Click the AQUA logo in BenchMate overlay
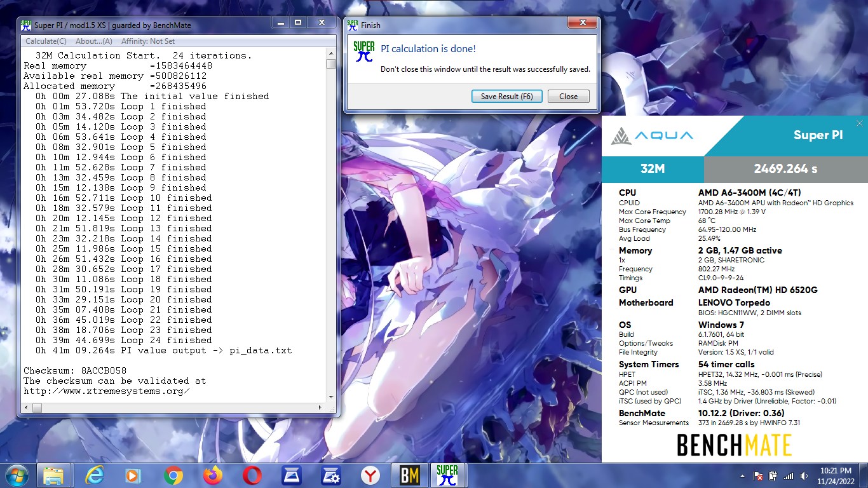Viewport: 868px width, 488px height. pos(653,135)
